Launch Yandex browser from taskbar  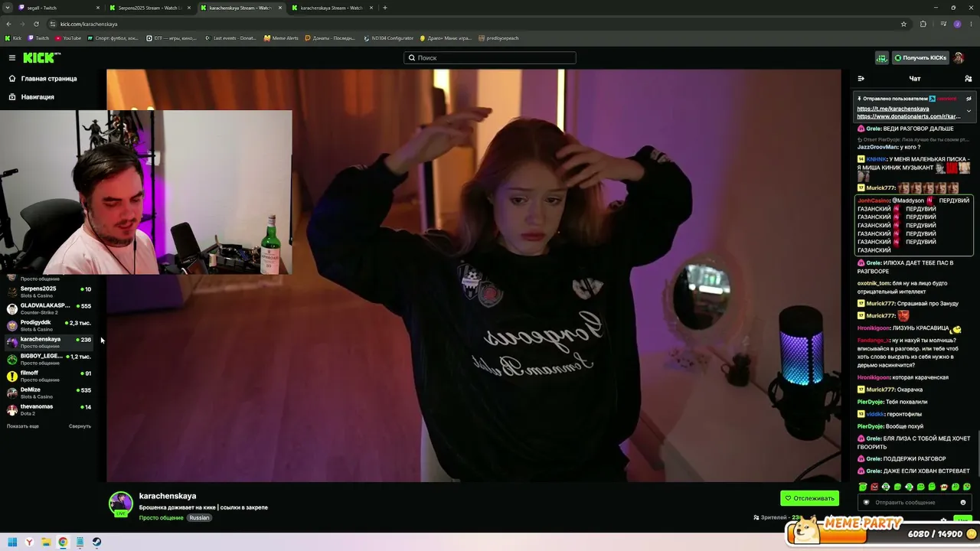click(29, 542)
